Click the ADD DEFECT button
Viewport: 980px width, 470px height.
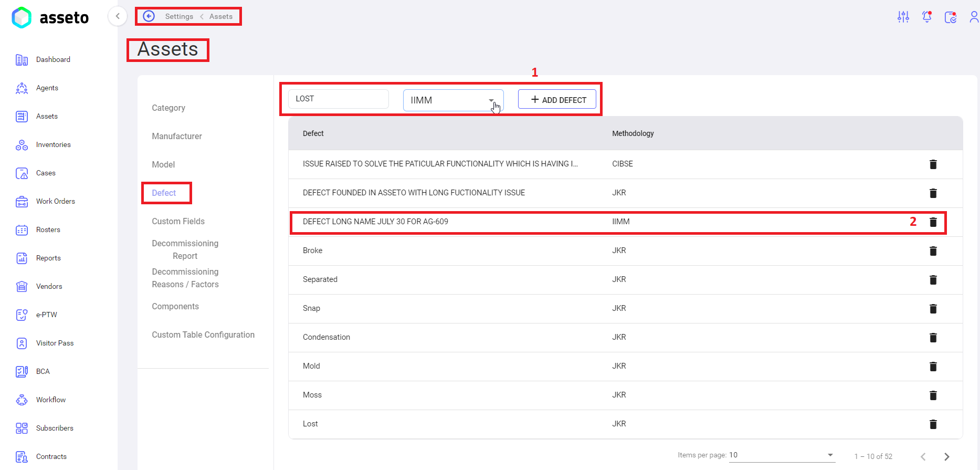(557, 100)
